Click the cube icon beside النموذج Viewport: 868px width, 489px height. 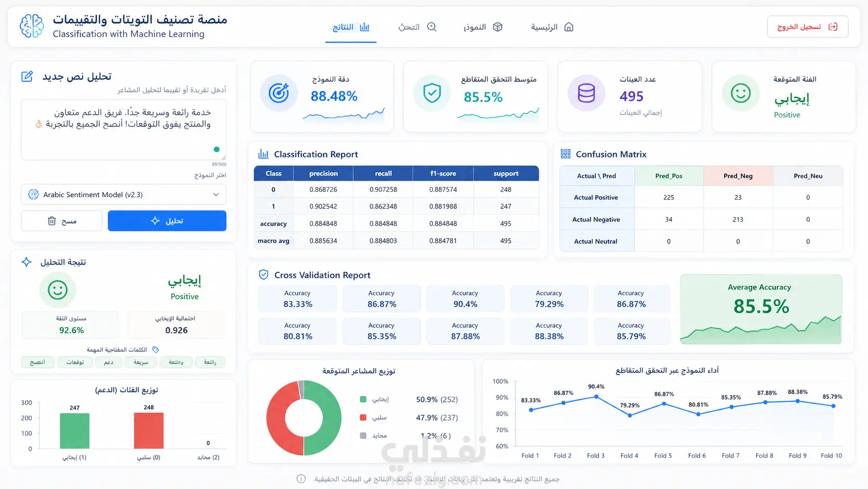(497, 27)
